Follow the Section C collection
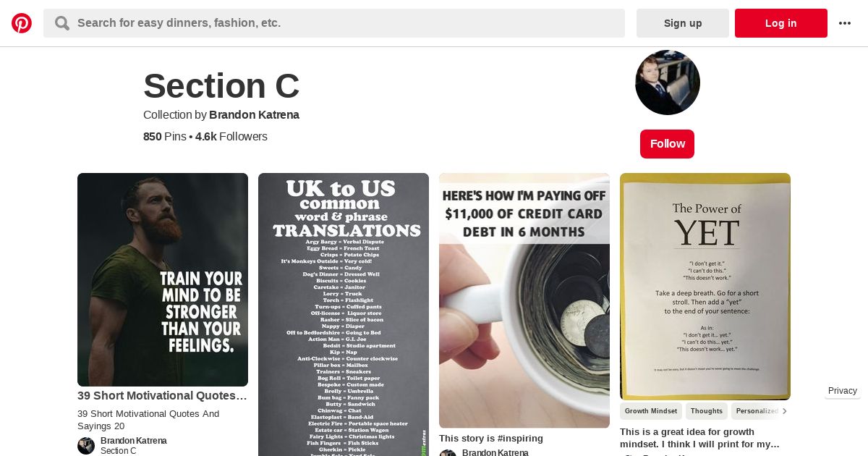This screenshot has width=868, height=456. pos(667,144)
